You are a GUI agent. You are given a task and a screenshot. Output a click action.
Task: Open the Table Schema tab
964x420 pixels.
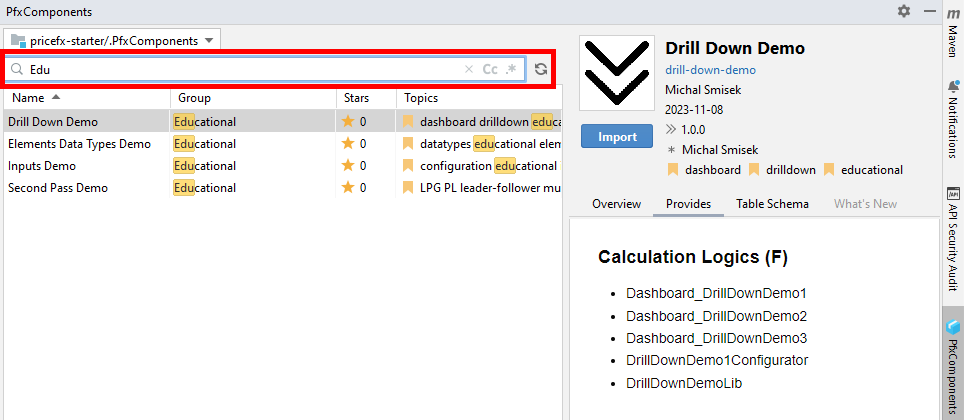[772, 204]
